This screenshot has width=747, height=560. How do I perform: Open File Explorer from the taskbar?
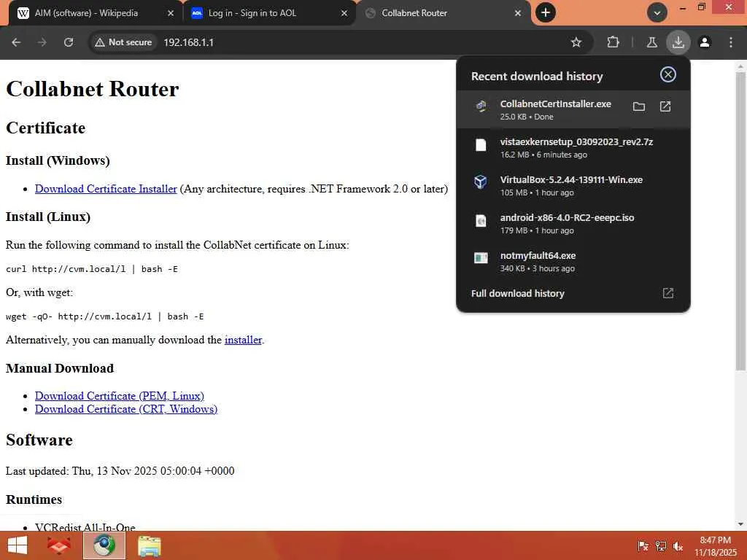click(x=150, y=545)
